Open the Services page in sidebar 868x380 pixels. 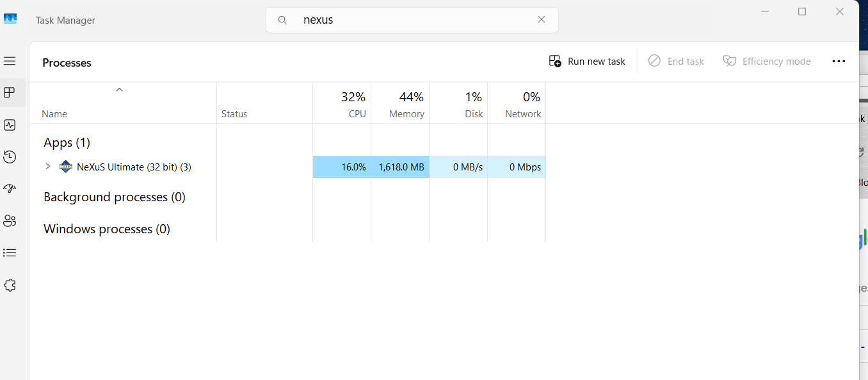[10, 285]
